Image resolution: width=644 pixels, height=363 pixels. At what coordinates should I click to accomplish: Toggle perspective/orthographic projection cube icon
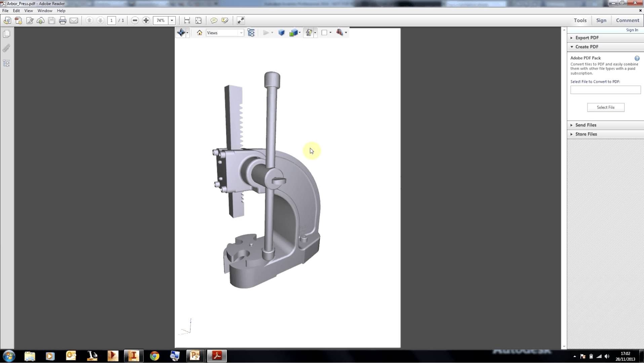click(x=281, y=33)
